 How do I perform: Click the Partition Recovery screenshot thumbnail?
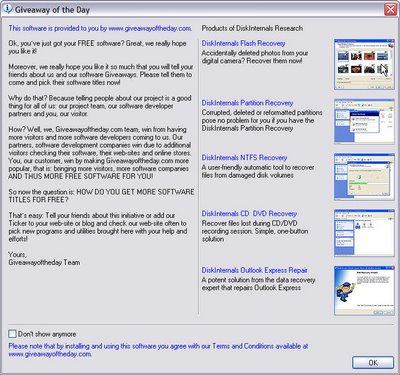[x=364, y=121]
